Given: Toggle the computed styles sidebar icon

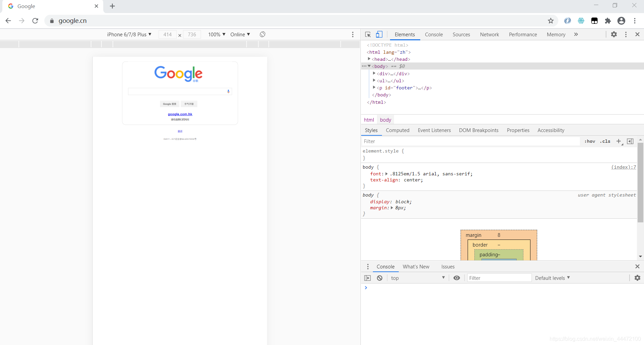Looking at the screenshot, I should (x=630, y=141).
